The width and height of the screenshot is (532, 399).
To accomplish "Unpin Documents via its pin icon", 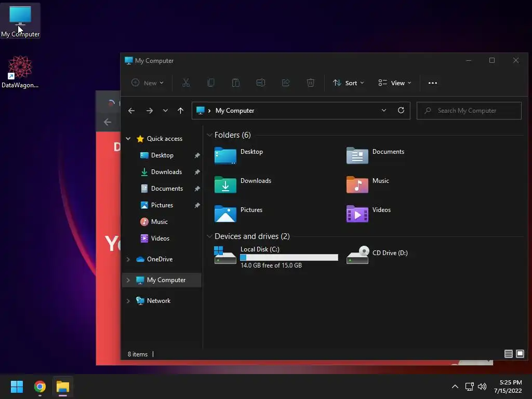I will pyautogui.click(x=197, y=189).
